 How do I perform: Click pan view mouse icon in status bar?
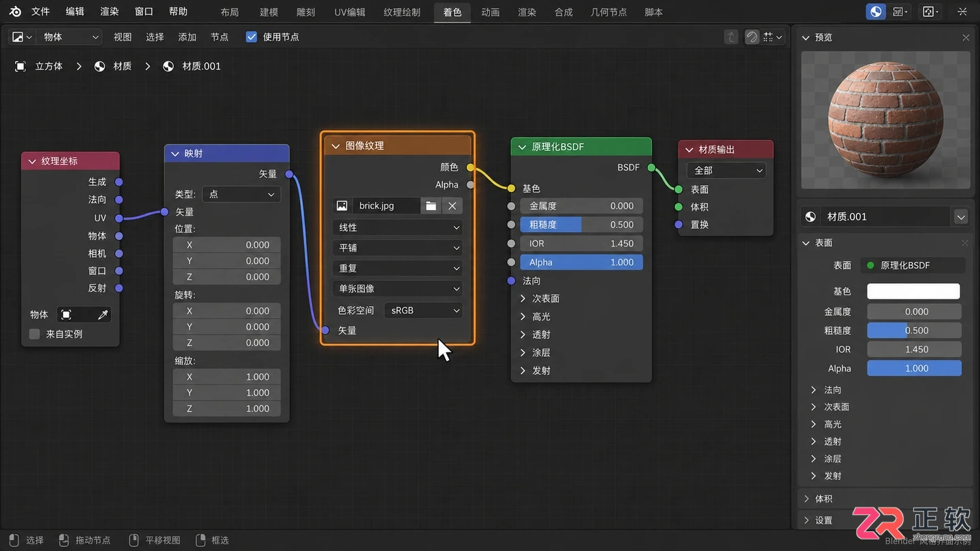133,540
